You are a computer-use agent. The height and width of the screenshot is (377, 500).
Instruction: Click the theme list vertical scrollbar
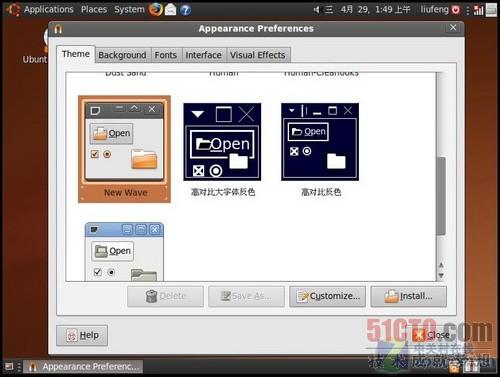pos(441,196)
